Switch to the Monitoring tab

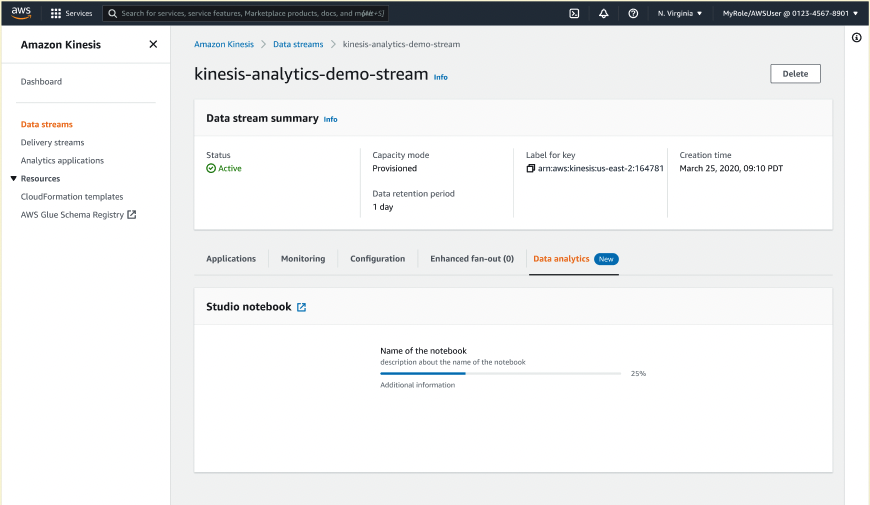tap(303, 259)
